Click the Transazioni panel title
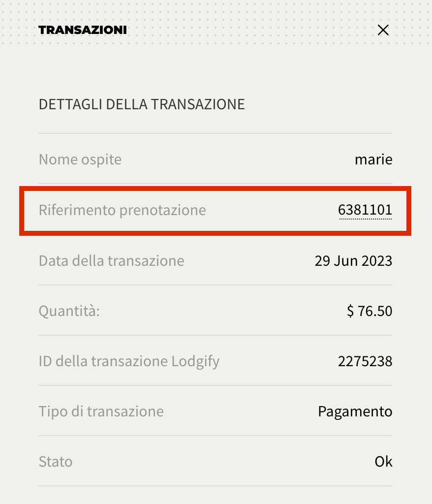The height and width of the screenshot is (504, 432). point(83,30)
